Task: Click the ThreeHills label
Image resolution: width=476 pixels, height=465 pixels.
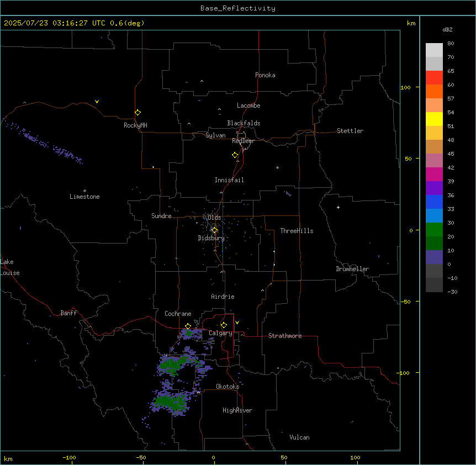Action: coord(297,231)
